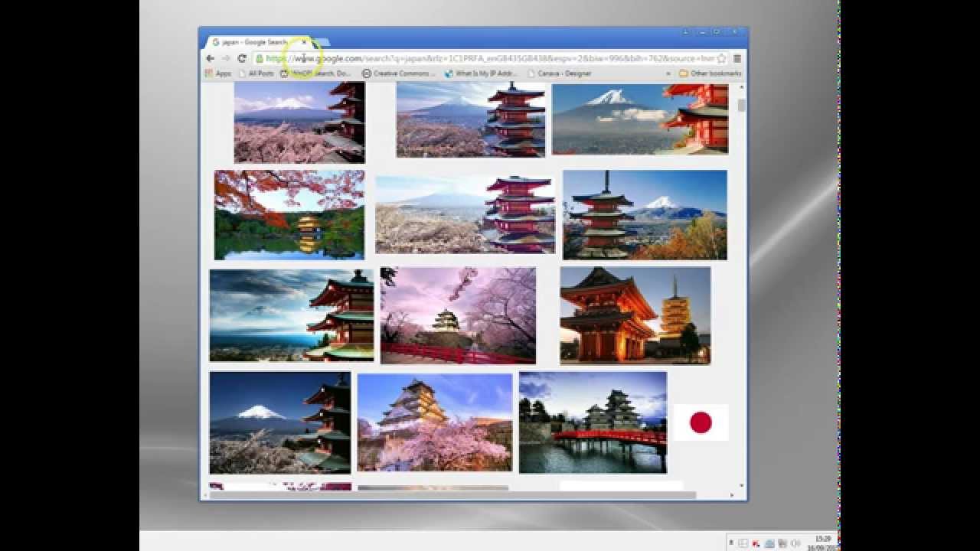980x551 pixels.
Task: Expand the bookmarks overflow chevron
Action: [x=668, y=73]
